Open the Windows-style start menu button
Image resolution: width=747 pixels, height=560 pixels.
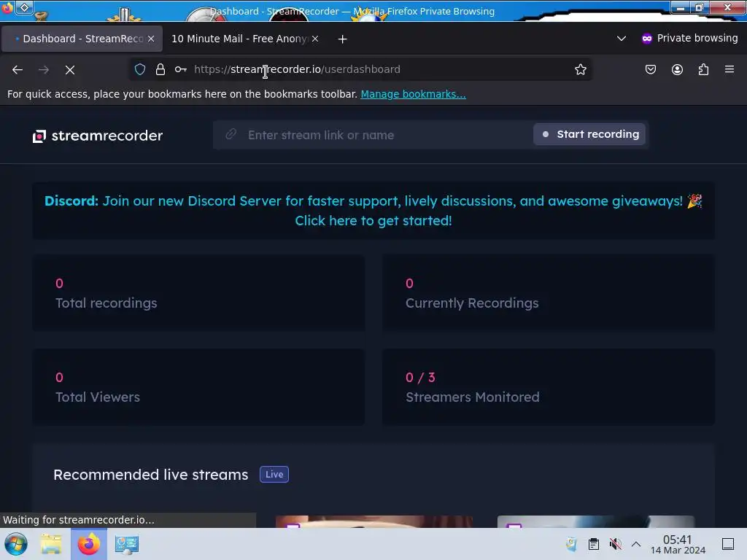coord(16,544)
